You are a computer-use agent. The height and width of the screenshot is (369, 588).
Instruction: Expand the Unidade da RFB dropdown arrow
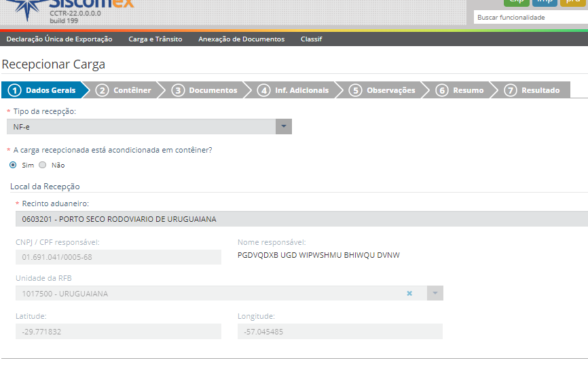(x=435, y=293)
